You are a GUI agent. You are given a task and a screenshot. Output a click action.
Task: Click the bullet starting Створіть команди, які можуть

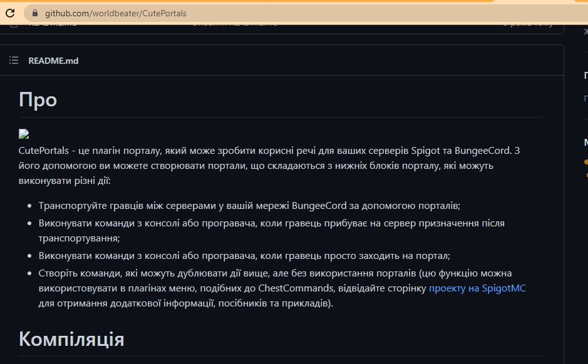pos(282,288)
